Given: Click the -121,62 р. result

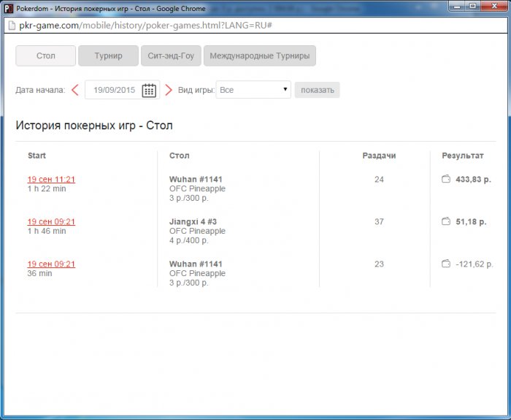Looking at the screenshot, I should 474,264.
